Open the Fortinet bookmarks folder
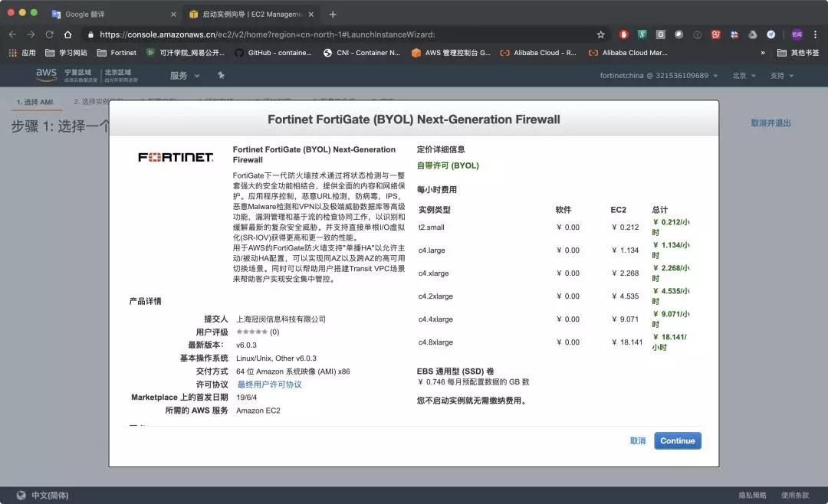This screenshot has width=828, height=504. coord(117,53)
